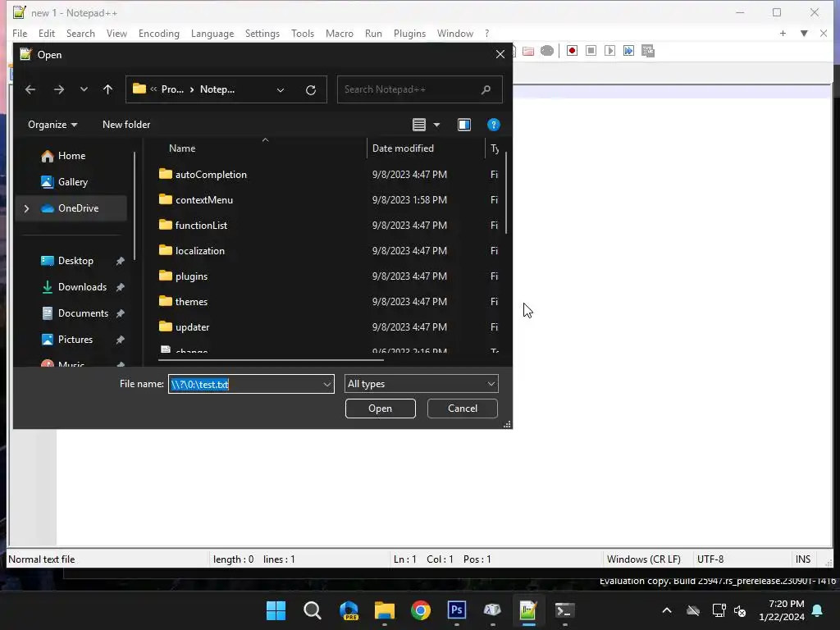This screenshot has width=840, height=630.
Task: Click save recorded macro toolbar icon
Action: [648, 51]
